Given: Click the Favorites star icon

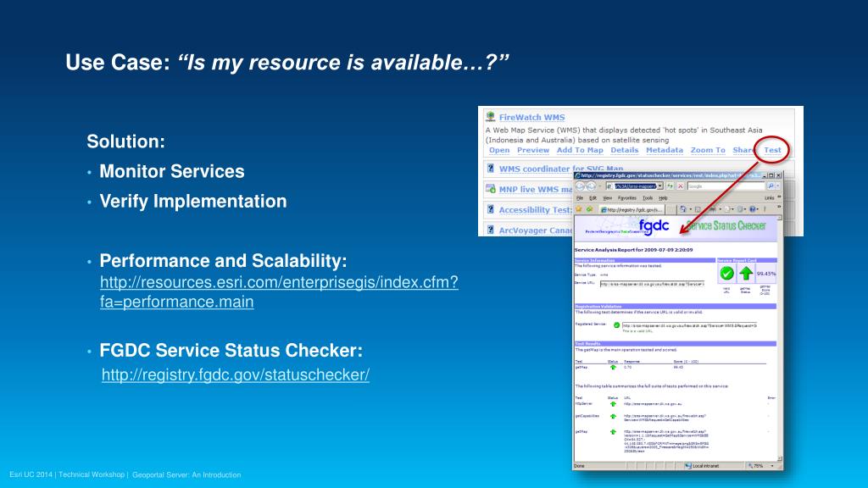Looking at the screenshot, I should [579, 209].
